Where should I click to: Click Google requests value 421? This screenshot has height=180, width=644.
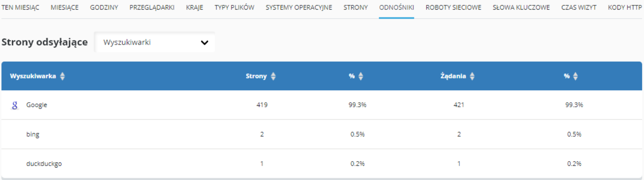coord(459,105)
